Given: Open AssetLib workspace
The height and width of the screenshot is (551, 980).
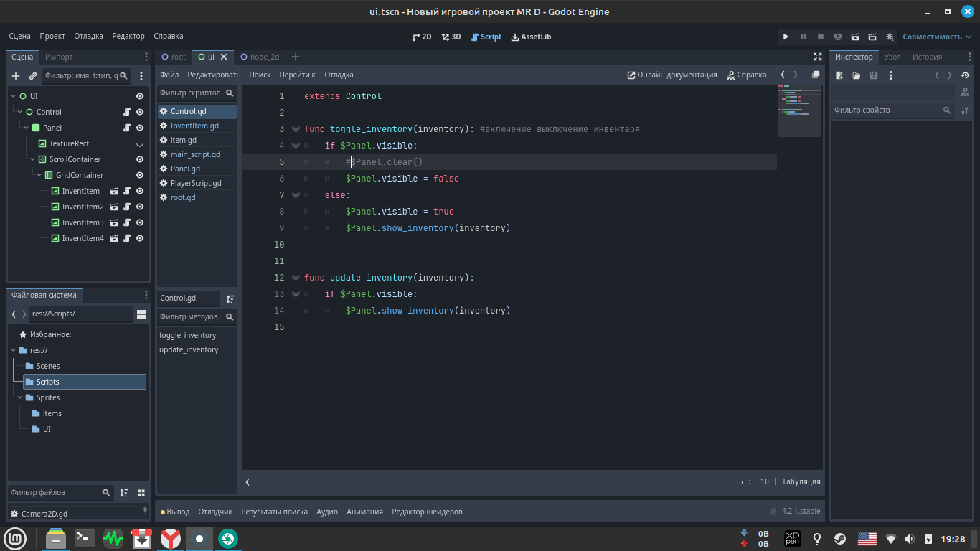Looking at the screenshot, I should pyautogui.click(x=531, y=37).
